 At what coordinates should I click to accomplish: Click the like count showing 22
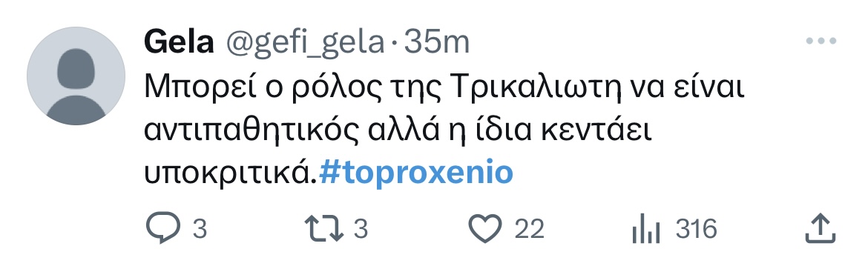(x=529, y=229)
